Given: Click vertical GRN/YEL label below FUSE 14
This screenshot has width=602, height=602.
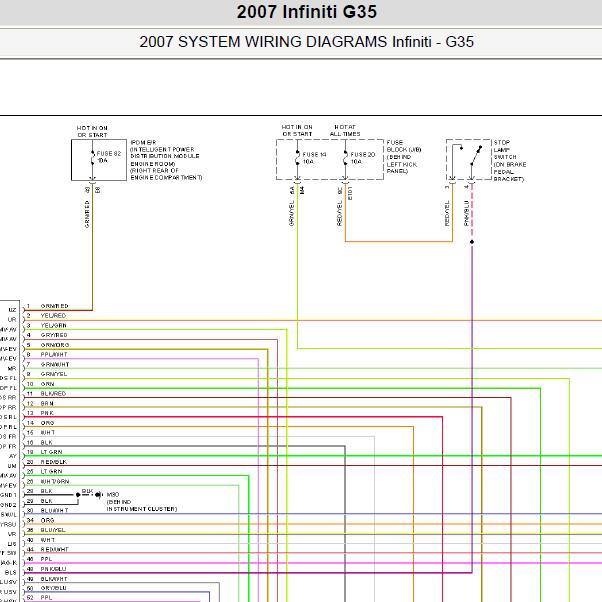Looking at the screenshot, I should tap(291, 213).
